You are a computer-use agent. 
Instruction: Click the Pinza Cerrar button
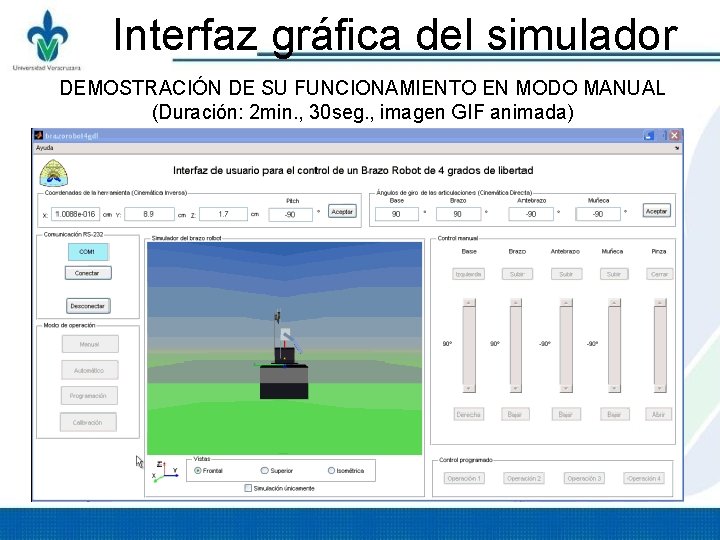(659, 274)
